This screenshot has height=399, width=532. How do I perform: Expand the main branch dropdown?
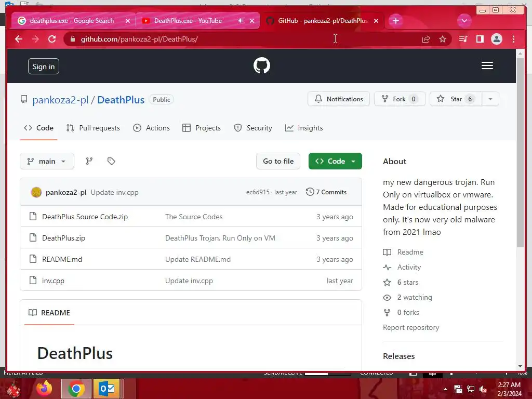(x=47, y=161)
